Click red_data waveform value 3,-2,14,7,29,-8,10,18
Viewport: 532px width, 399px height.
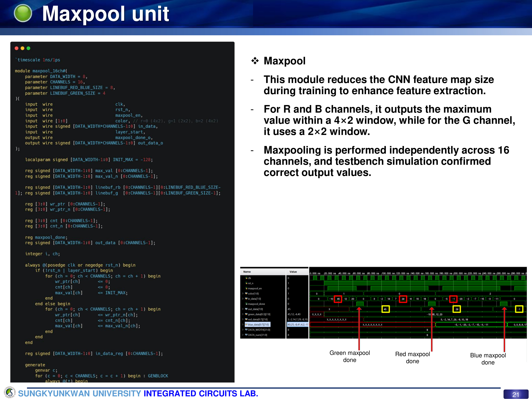click(x=454, y=319)
